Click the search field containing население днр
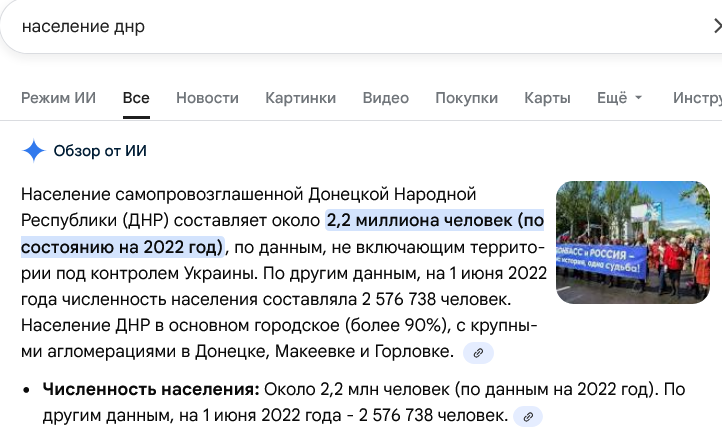722x434 pixels. click(x=300, y=27)
